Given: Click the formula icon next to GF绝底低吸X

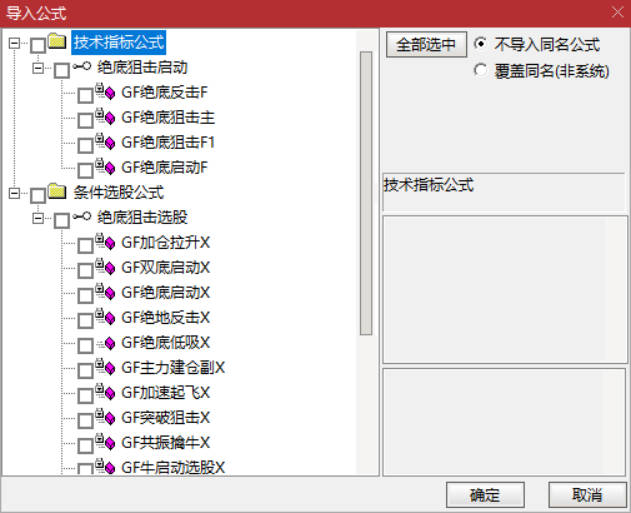Looking at the screenshot, I should tap(106, 343).
